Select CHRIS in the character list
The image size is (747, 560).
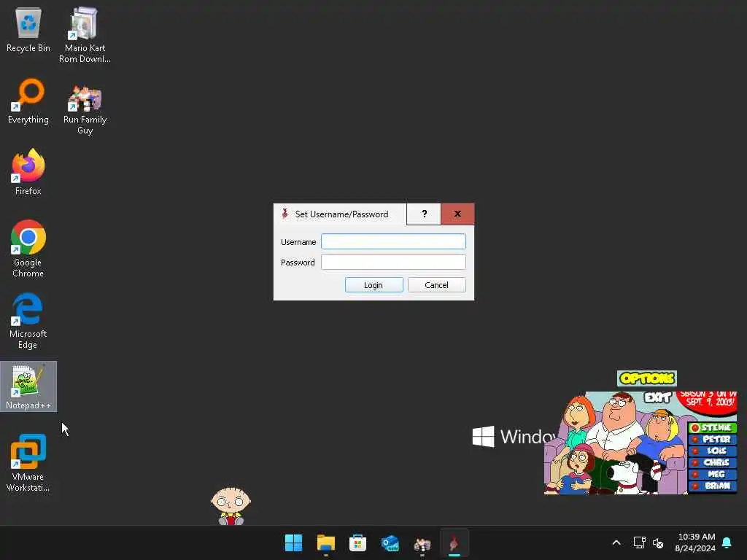click(x=713, y=462)
